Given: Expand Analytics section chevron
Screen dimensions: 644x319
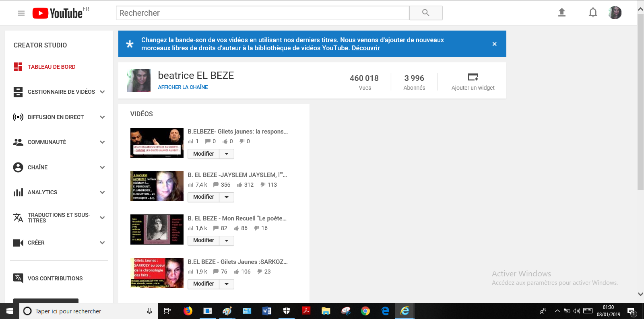Looking at the screenshot, I should click(102, 192).
